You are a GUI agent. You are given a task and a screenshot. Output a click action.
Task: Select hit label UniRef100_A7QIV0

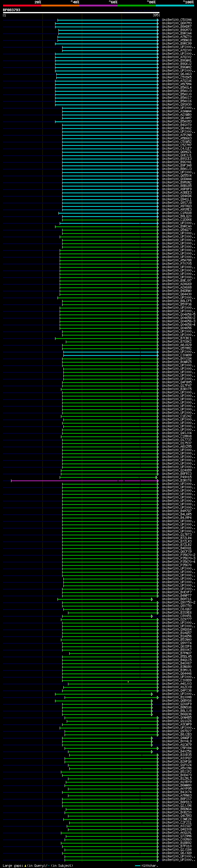coord(177,50)
